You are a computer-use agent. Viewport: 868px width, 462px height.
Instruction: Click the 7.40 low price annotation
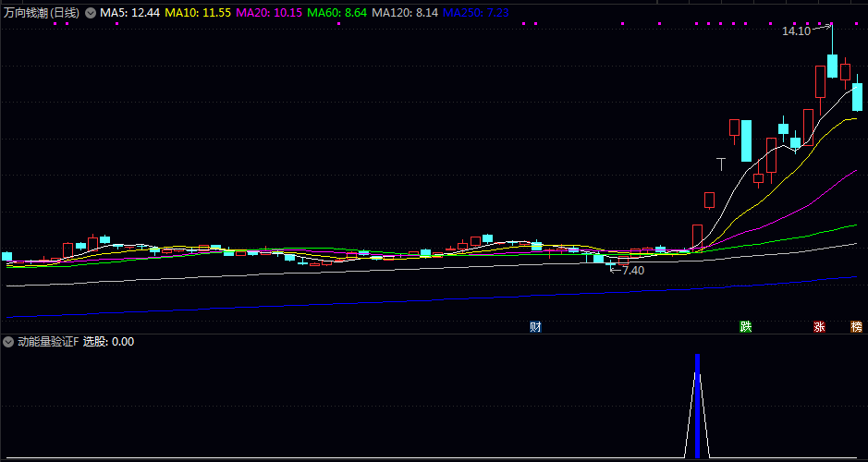pyautogui.click(x=632, y=270)
